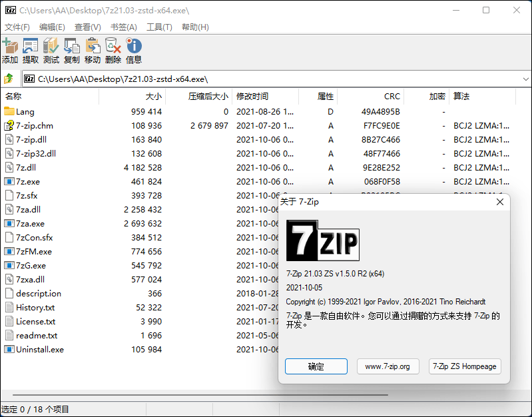Select the Lang folder in the list

pyautogui.click(x=25, y=112)
